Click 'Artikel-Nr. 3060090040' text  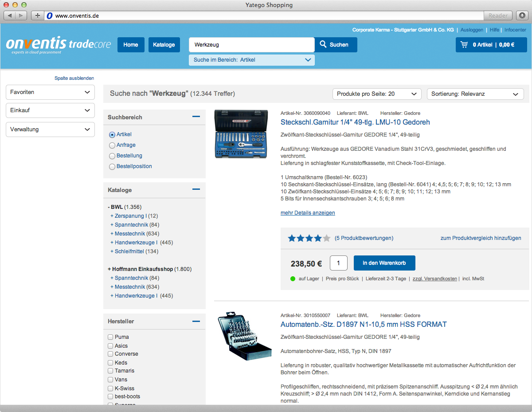coord(305,114)
